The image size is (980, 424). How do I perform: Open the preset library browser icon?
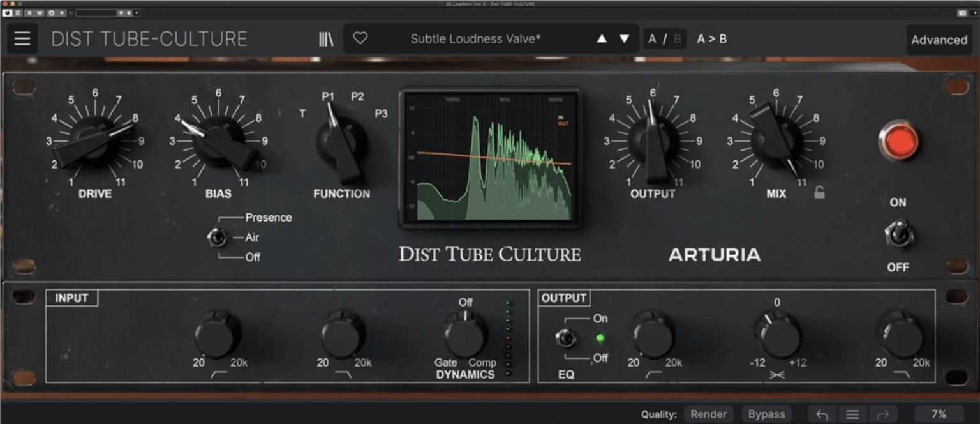[325, 38]
